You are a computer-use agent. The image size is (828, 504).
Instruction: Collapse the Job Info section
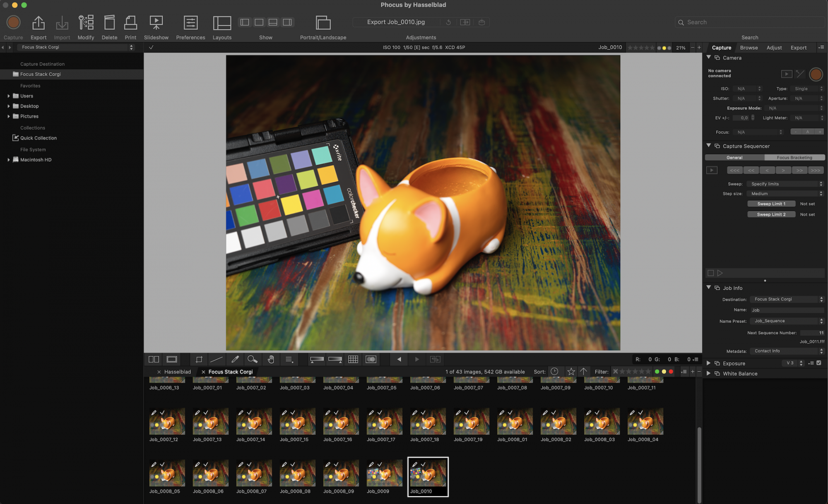[x=708, y=288]
